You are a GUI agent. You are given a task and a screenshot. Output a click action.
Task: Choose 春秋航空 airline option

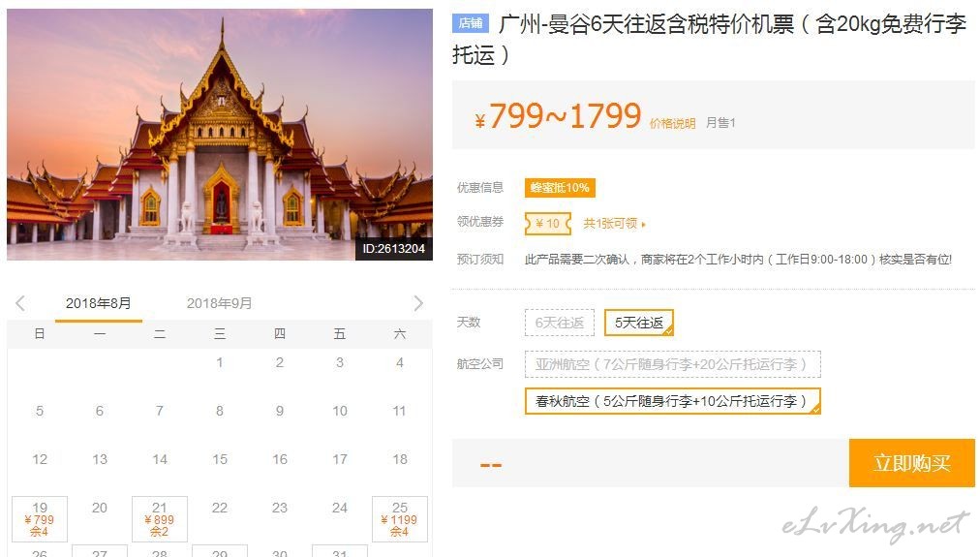pyautogui.click(x=672, y=401)
